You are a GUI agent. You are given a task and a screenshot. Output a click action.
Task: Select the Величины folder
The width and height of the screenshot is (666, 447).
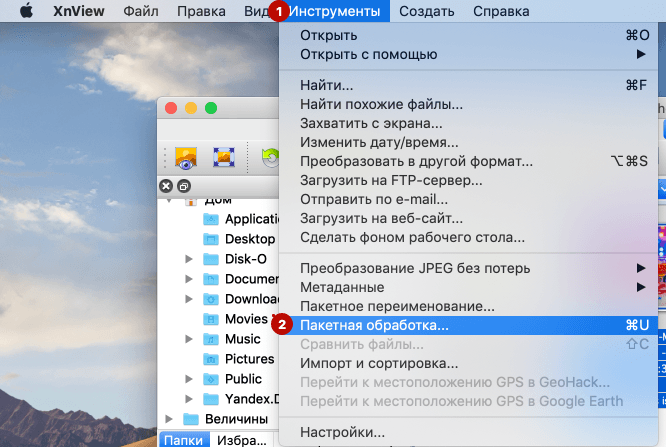click(x=236, y=419)
